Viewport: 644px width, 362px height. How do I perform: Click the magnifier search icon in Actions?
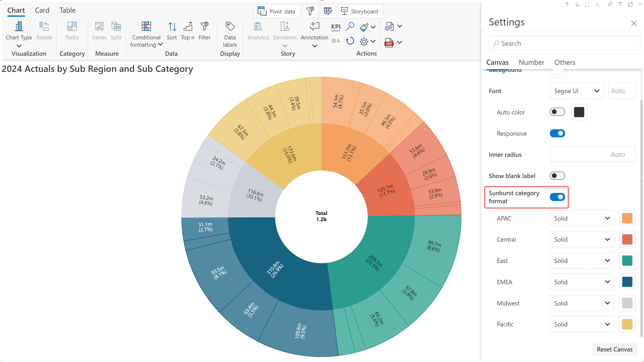(x=350, y=26)
